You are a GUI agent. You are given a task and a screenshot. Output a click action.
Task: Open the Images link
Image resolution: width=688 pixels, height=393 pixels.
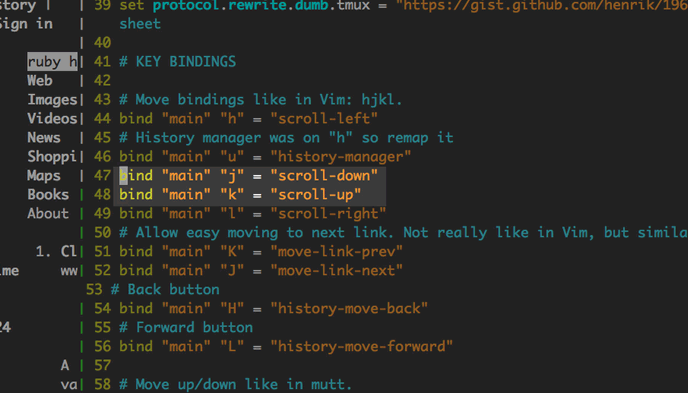pos(52,100)
